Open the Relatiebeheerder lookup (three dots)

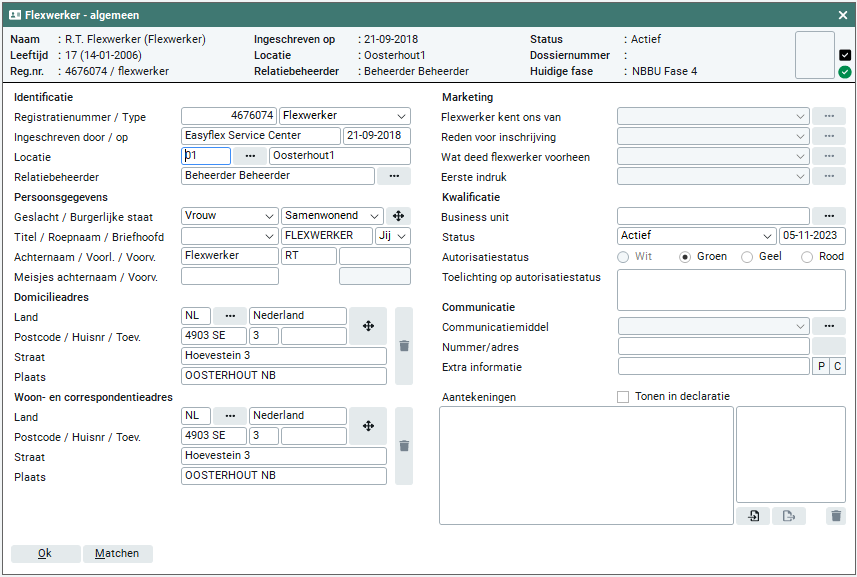click(394, 176)
